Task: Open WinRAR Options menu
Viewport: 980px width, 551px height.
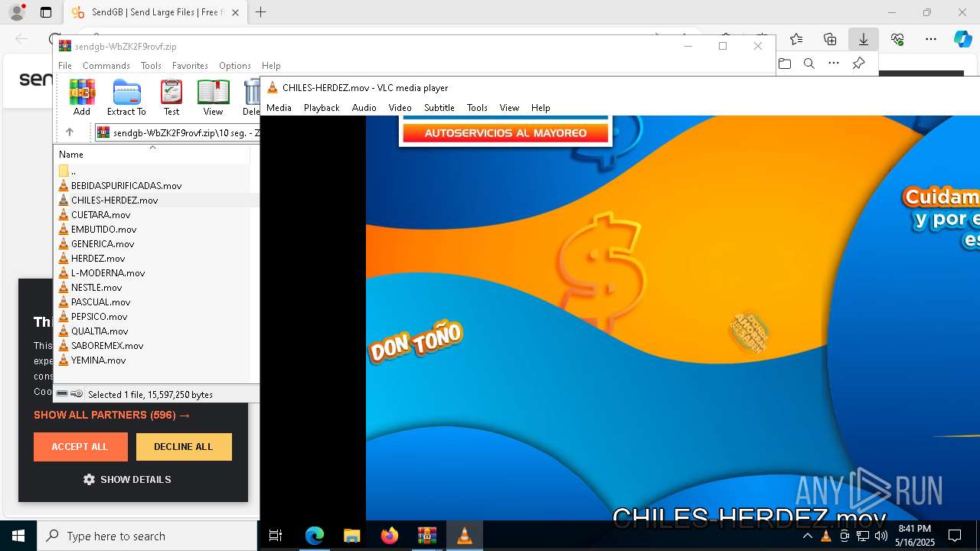Action: pos(235,66)
